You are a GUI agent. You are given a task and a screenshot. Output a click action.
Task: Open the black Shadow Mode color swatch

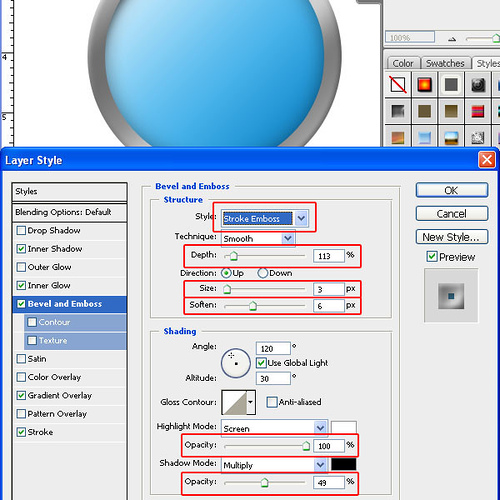[x=344, y=464]
